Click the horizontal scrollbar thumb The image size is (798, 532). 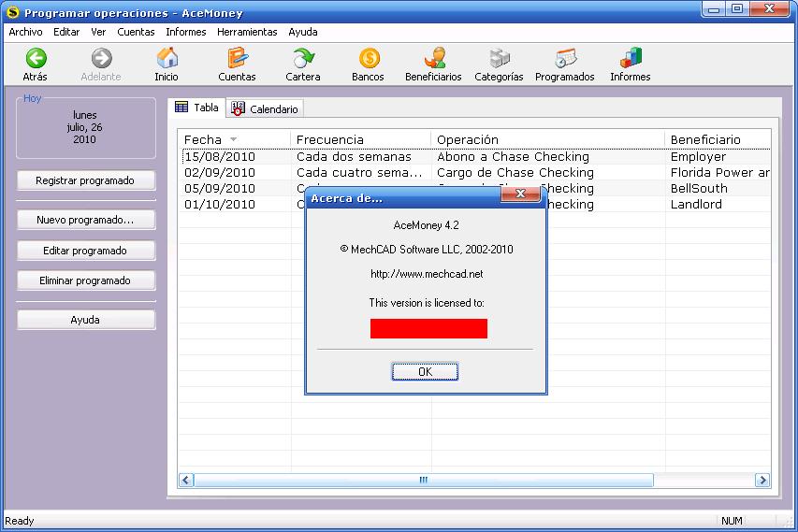[424, 480]
